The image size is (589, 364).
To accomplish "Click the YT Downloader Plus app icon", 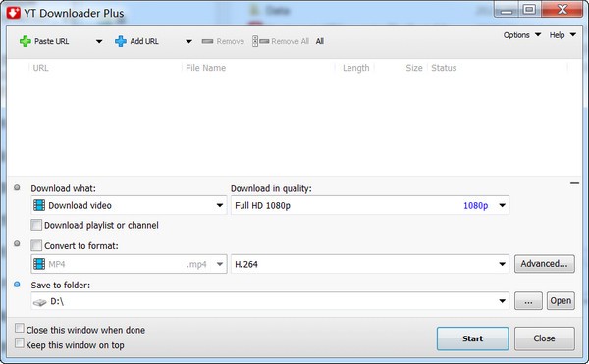I will tap(14, 13).
